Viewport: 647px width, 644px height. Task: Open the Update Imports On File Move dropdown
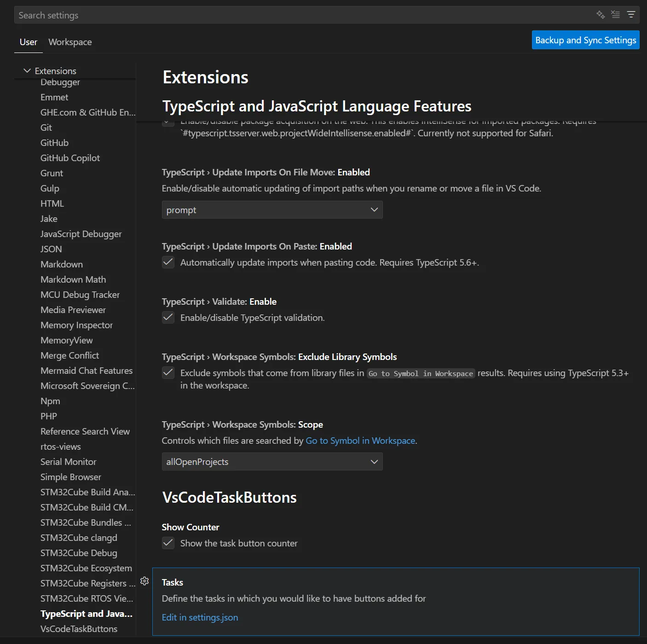click(x=272, y=209)
